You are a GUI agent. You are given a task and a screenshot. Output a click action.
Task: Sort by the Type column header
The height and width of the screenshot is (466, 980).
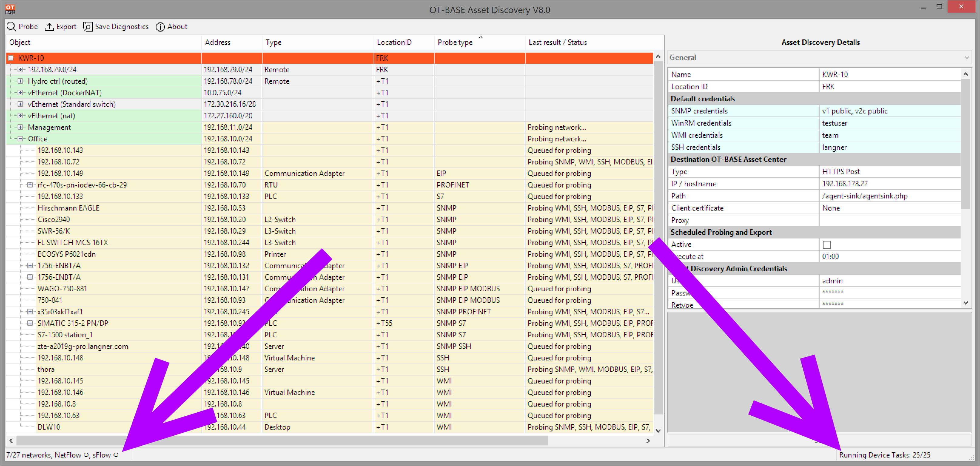click(x=318, y=42)
